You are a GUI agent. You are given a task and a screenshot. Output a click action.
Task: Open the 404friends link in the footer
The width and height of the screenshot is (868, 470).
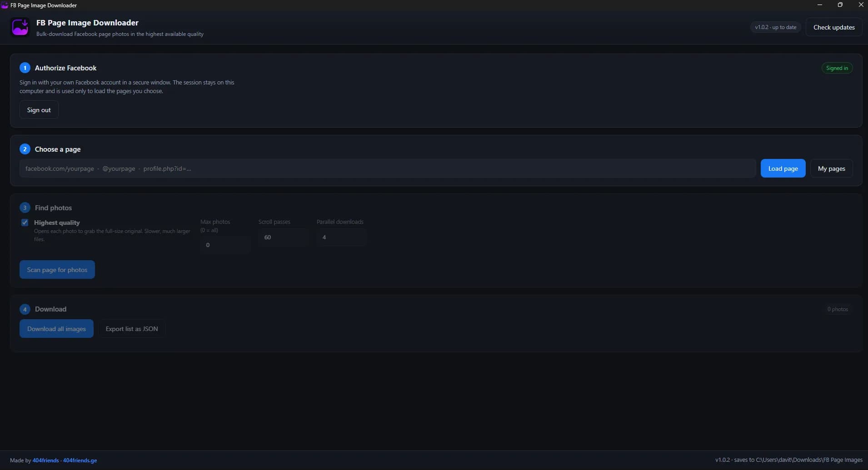pos(45,460)
